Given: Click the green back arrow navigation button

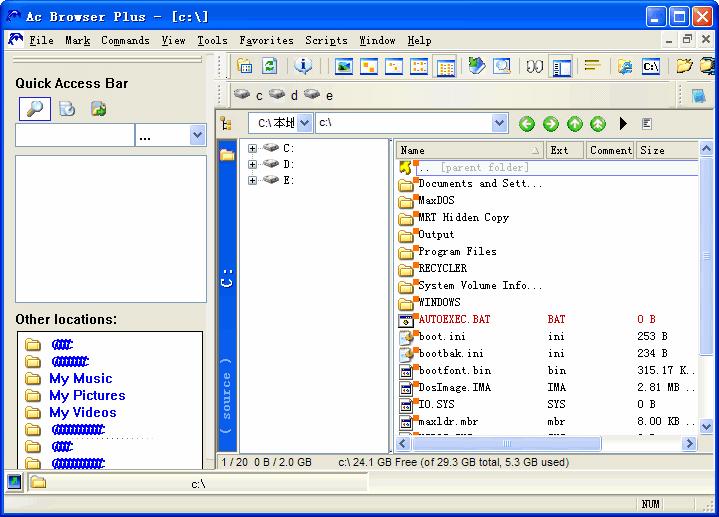Looking at the screenshot, I should (x=527, y=124).
